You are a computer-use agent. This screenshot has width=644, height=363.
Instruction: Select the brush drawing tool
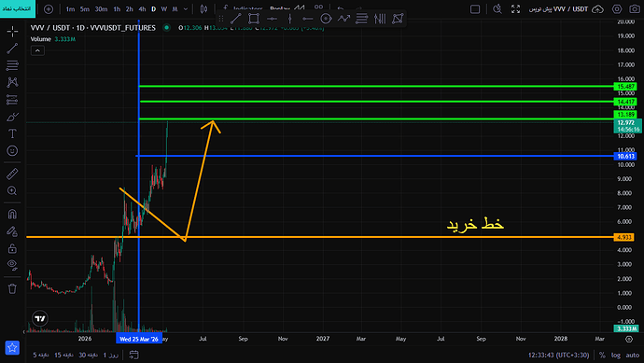(x=12, y=117)
